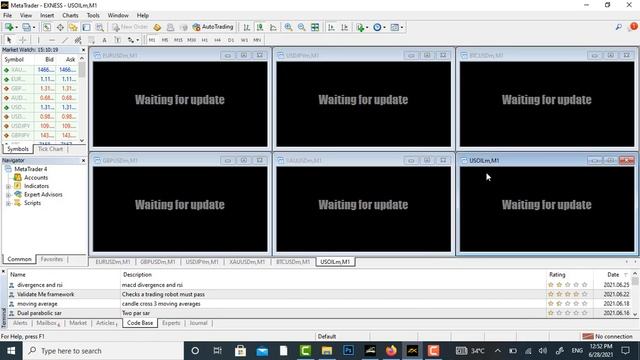Zoom in on the chart
The height and width of the screenshot is (360, 640).
pyautogui.click(x=288, y=27)
